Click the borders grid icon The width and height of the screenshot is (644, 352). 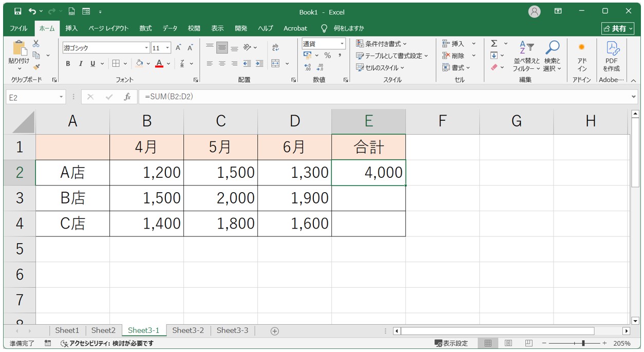[x=116, y=64]
